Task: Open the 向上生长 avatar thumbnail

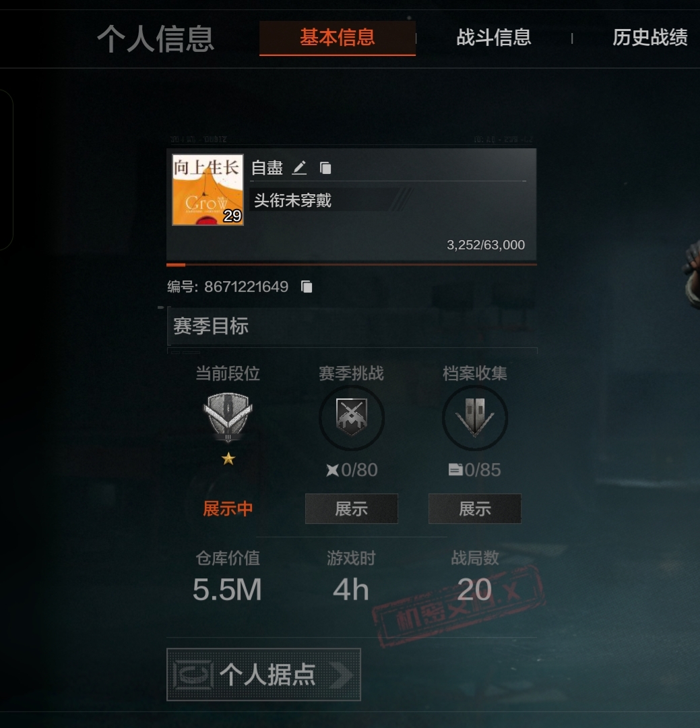Action: coord(208,190)
